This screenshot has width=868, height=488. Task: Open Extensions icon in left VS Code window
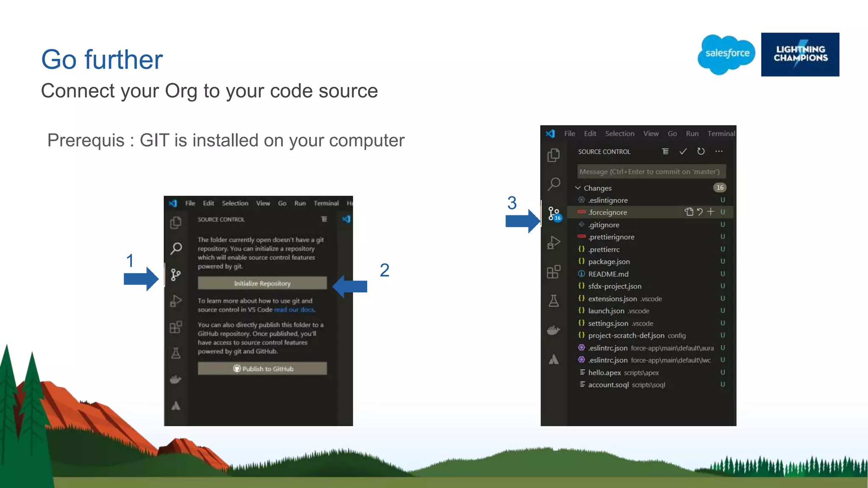[176, 327]
